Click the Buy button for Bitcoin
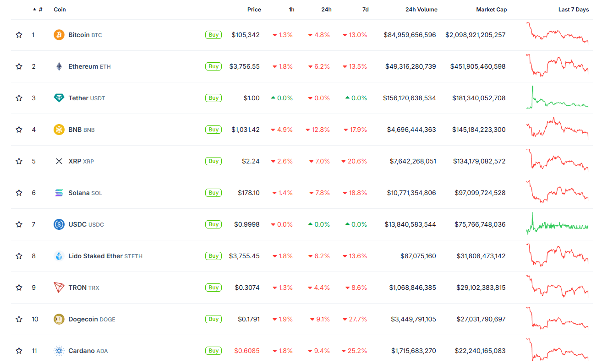Viewport: 602px width, 364px height. tap(213, 34)
